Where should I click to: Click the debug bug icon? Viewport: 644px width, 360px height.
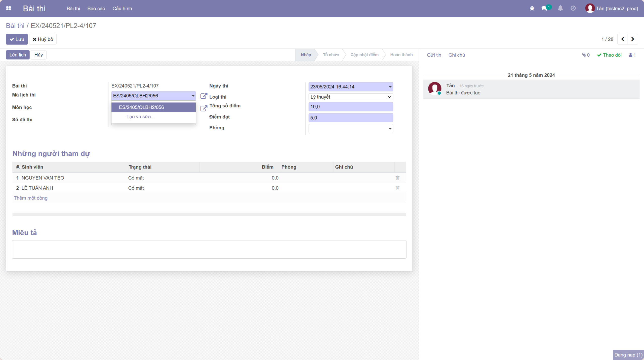pos(532,8)
